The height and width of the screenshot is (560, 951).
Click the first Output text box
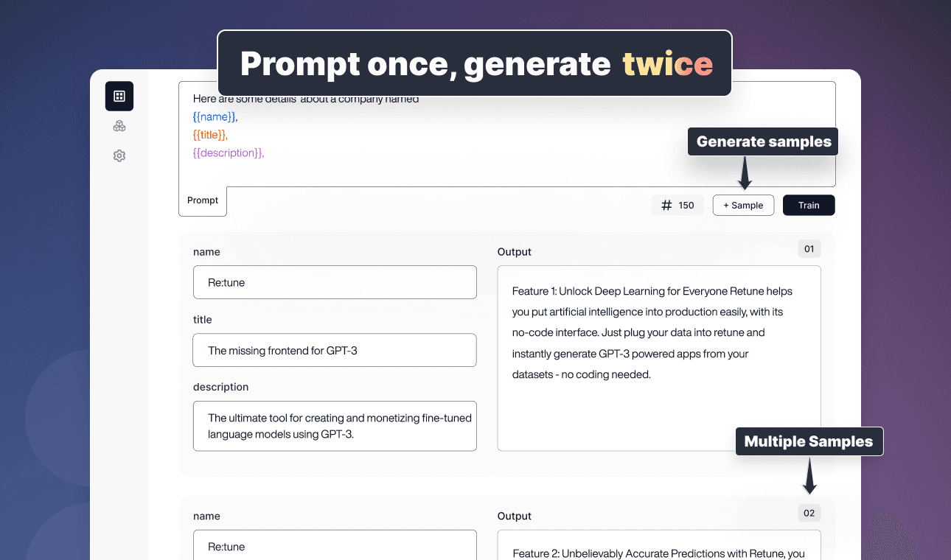659,358
